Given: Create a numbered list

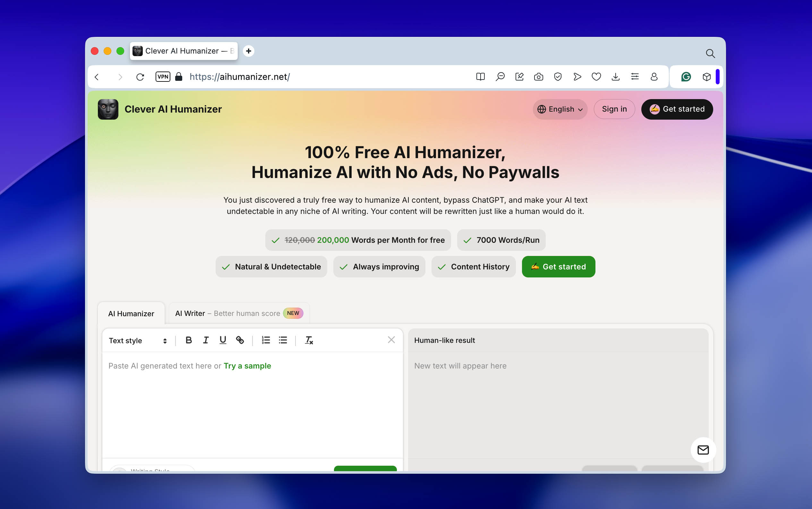Looking at the screenshot, I should [266, 340].
